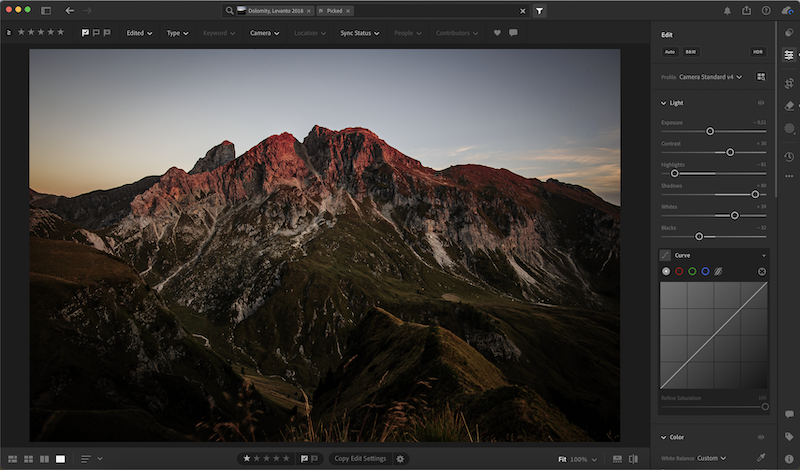Select the blue channel curve
Image resolution: width=800 pixels, height=470 pixels.
[x=705, y=271]
